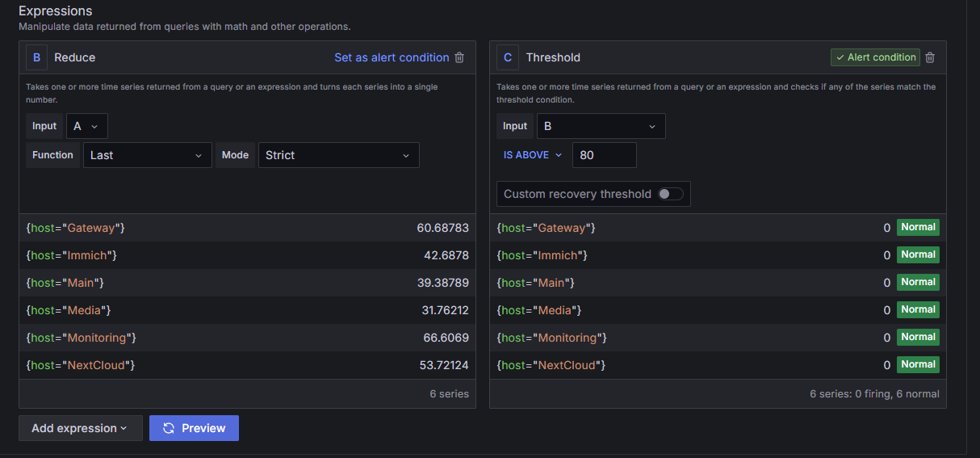Click Set as alert condition link
Screen dimensions: 980x458
pos(392,57)
